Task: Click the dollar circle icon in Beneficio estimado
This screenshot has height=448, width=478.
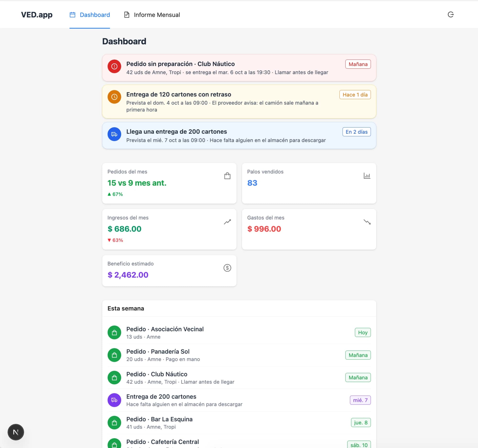Action: (x=227, y=268)
